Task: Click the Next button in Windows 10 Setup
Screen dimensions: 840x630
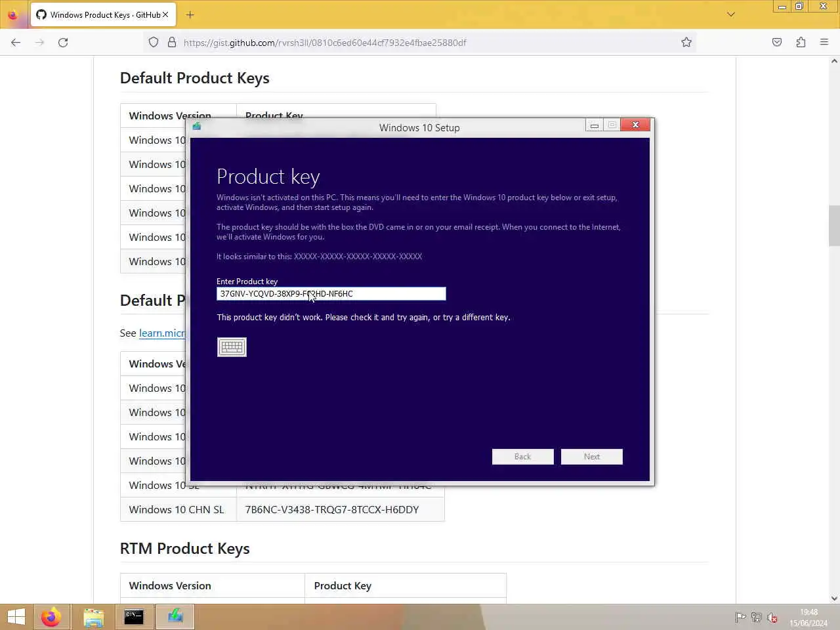Action: point(592,457)
